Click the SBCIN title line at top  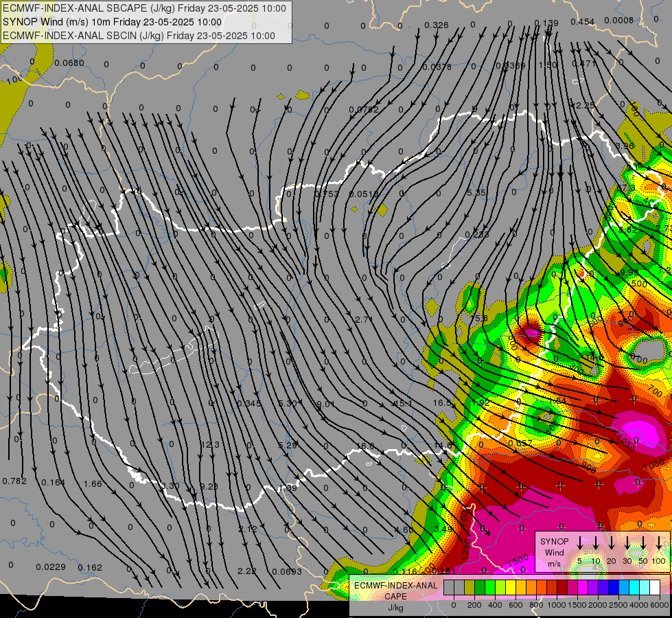139,36
